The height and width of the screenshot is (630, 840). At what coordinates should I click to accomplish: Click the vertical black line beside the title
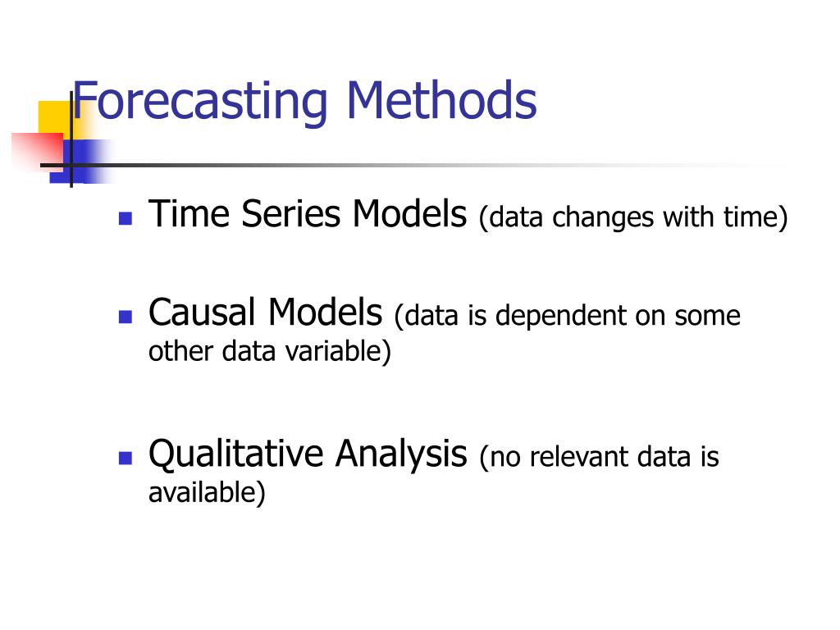71,139
